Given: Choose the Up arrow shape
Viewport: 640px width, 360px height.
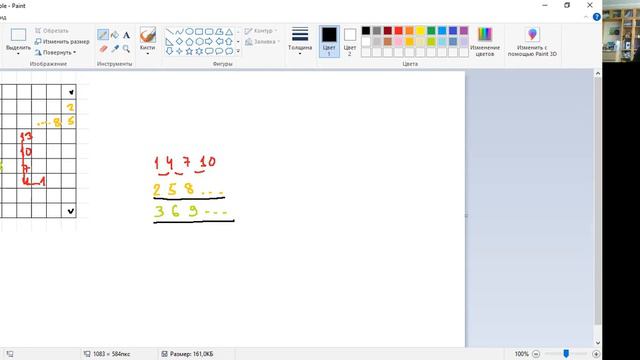Looking at the screenshot, I should pos(229,42).
